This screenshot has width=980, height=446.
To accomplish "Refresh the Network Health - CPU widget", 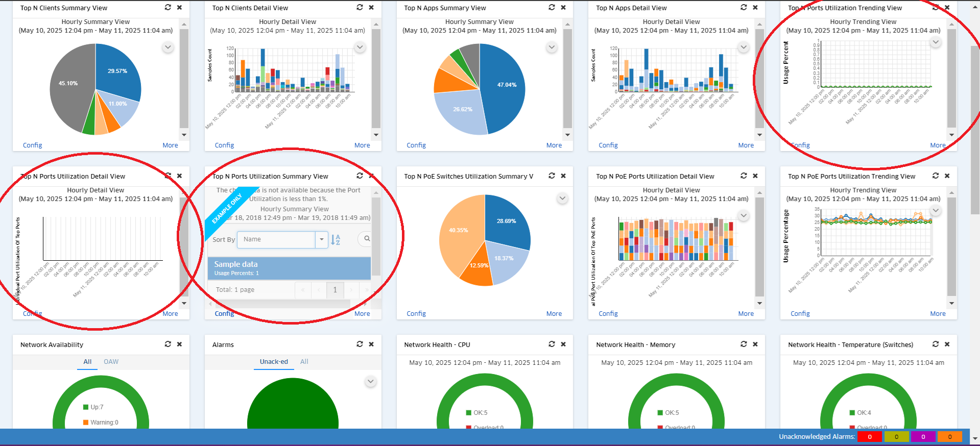I will (x=552, y=344).
